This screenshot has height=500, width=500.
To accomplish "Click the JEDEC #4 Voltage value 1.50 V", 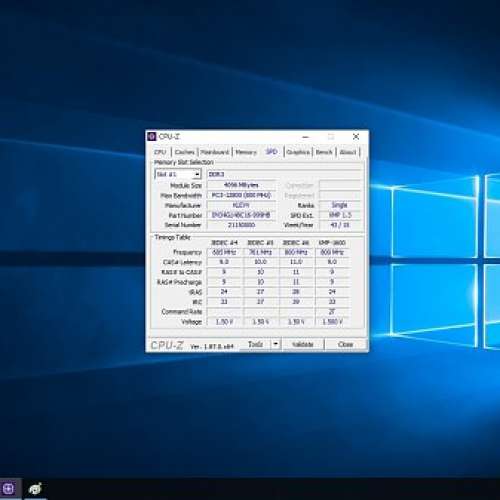I will click(224, 322).
